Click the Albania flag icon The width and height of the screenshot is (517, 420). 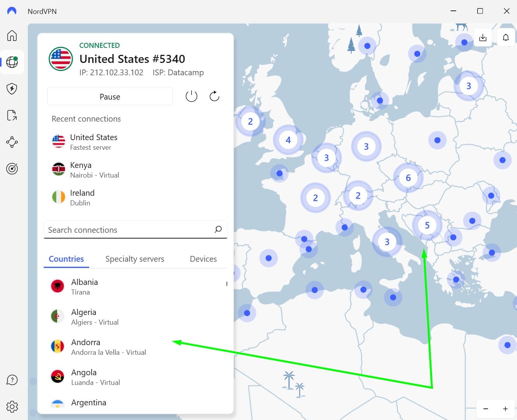click(58, 286)
